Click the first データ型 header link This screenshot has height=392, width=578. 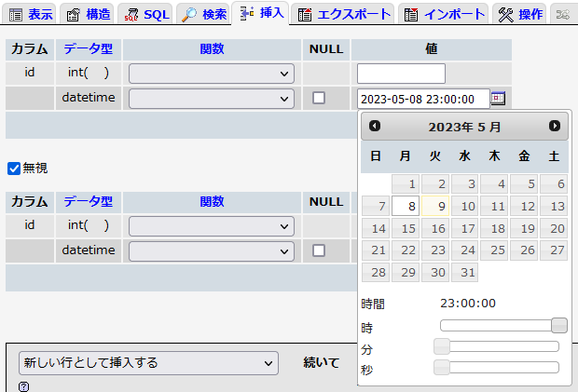coord(89,49)
